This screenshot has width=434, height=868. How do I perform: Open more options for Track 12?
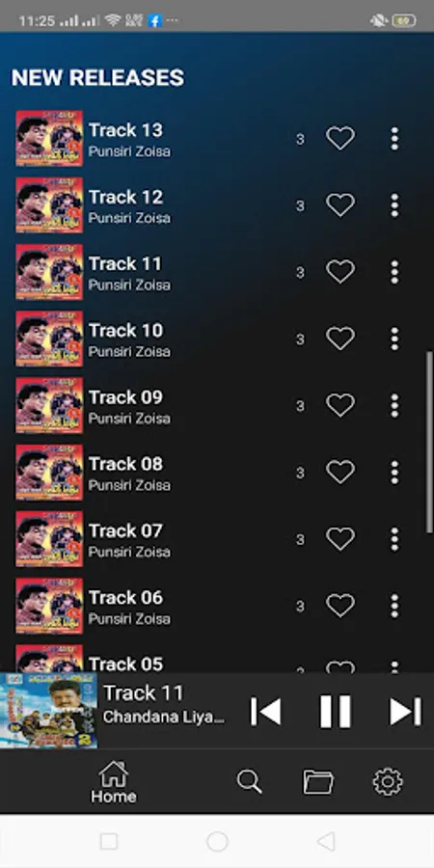[x=394, y=205]
